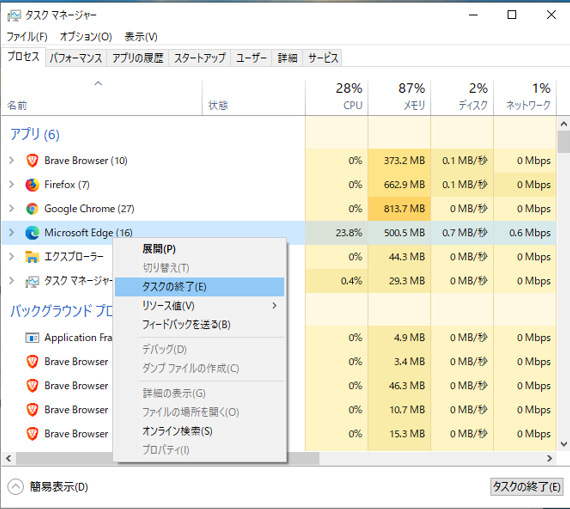Switch to the サービス tab
The height and width of the screenshot is (509, 570).
tap(323, 58)
